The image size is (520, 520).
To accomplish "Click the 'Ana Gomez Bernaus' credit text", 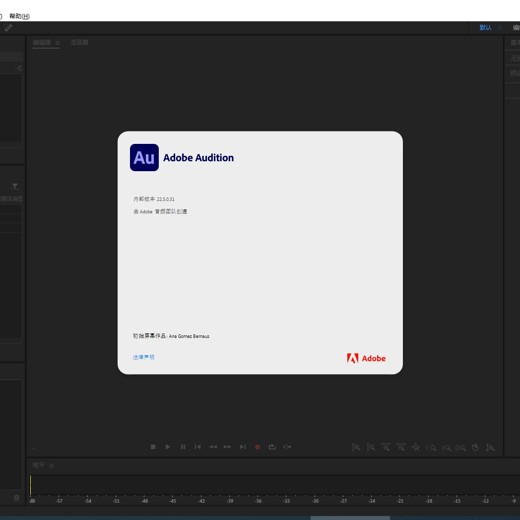I will 189,336.
